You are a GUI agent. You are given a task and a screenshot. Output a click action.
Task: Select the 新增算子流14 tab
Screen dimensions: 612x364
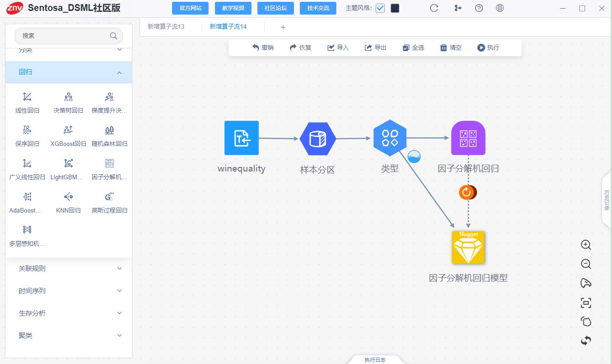click(x=228, y=27)
